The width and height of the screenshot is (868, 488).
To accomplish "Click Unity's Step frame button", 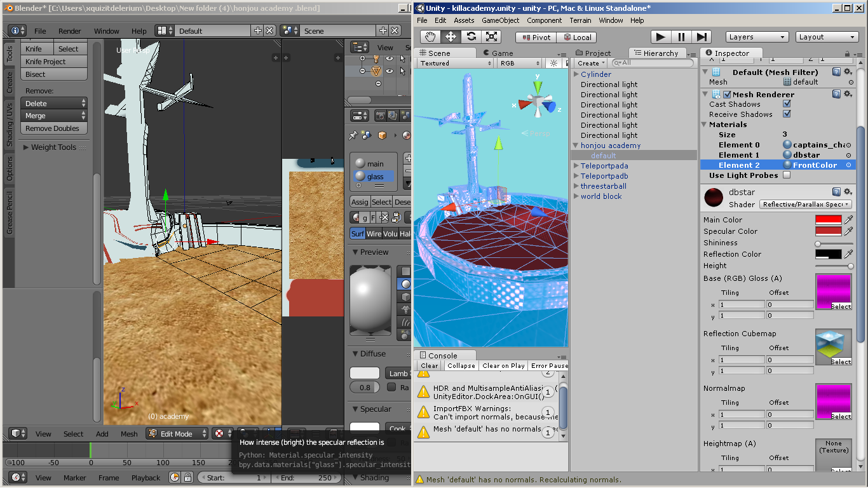I will (x=702, y=37).
